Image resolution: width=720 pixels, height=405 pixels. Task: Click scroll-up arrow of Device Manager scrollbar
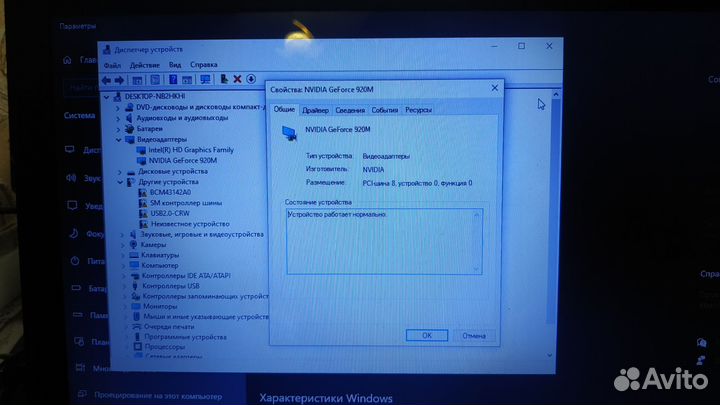click(x=556, y=95)
